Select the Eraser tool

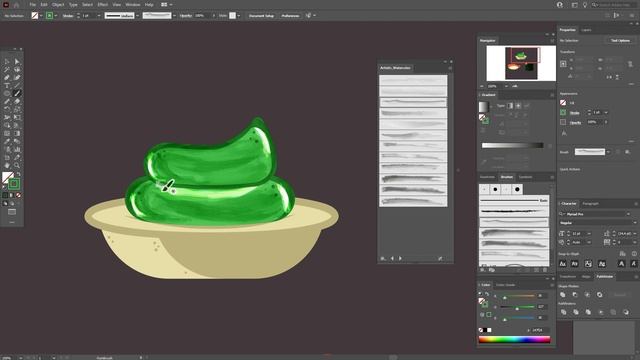[x=17, y=102]
